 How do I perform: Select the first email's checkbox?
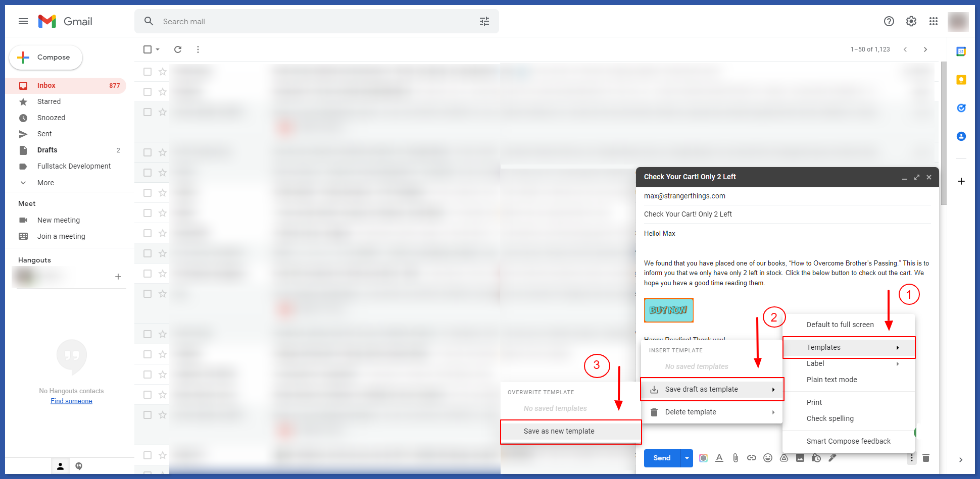(x=147, y=71)
